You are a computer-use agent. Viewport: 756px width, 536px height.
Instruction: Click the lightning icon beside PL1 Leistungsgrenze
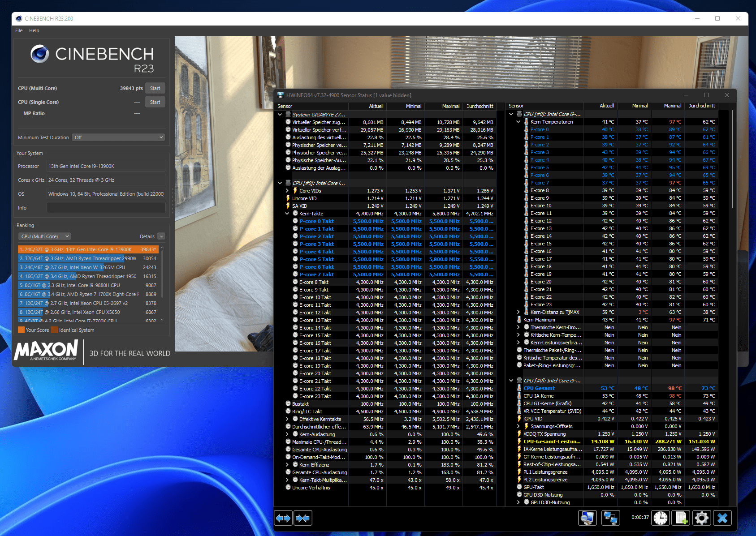coord(519,472)
